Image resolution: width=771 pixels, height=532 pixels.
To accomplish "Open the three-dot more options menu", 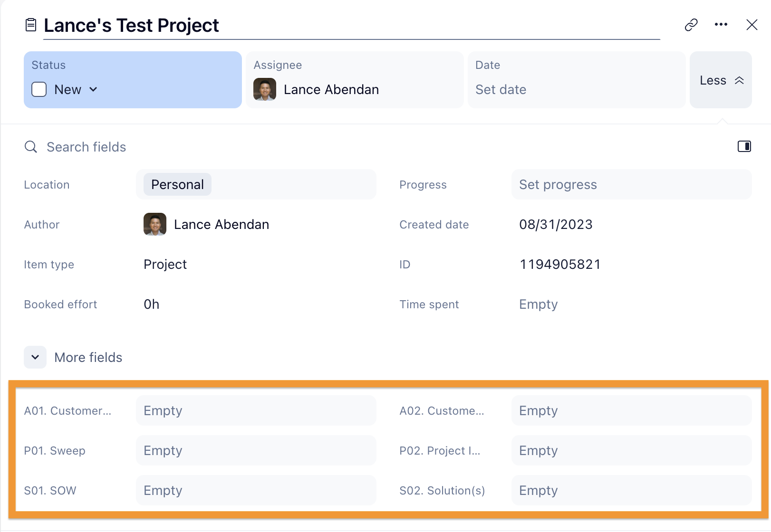I will pyautogui.click(x=721, y=25).
